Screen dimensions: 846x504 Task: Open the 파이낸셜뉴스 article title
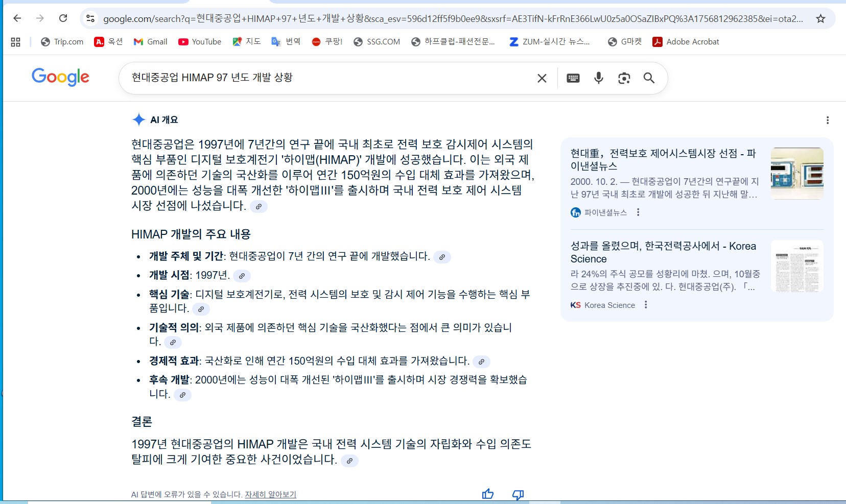pos(663,159)
